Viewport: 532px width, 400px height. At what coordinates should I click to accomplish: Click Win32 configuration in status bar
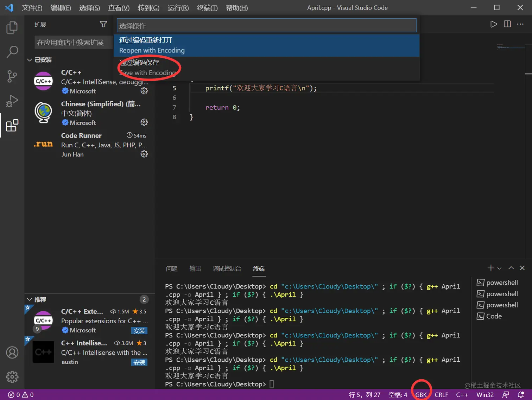(485, 395)
